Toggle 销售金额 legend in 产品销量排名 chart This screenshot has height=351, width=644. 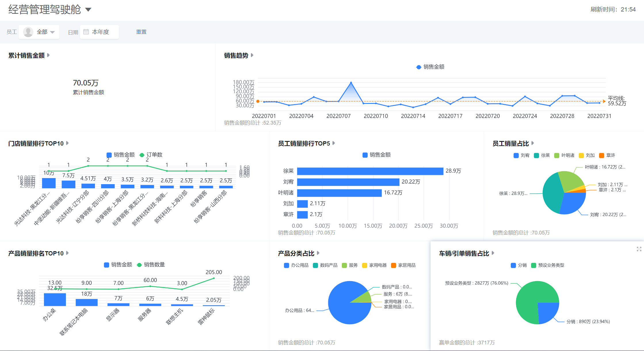tap(118, 265)
